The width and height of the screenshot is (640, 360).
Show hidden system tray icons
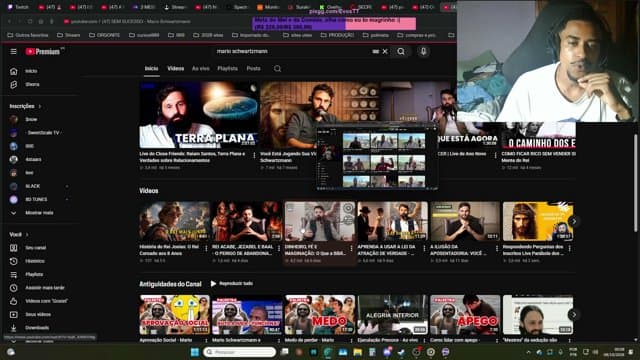pyautogui.click(x=529, y=352)
